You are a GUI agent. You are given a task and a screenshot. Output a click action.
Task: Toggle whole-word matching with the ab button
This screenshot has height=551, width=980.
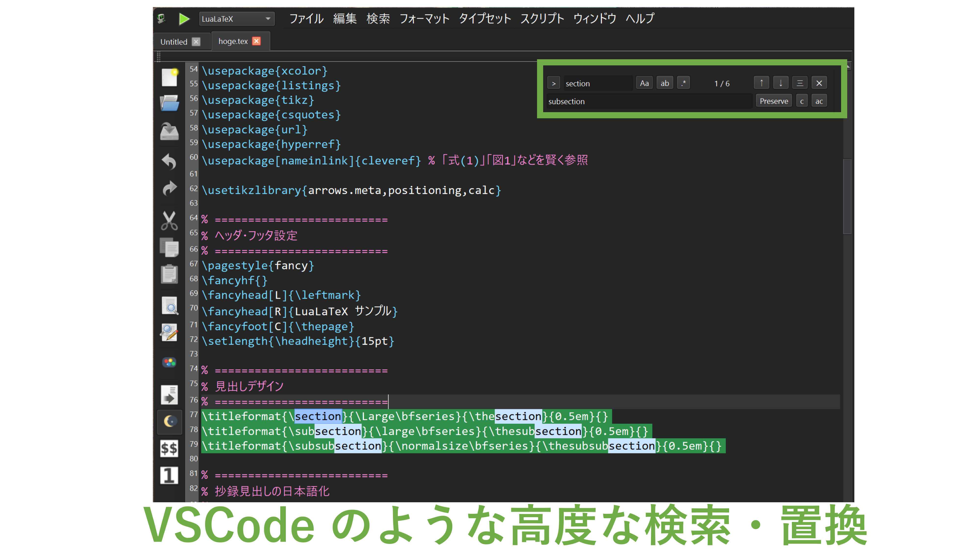[x=665, y=83]
